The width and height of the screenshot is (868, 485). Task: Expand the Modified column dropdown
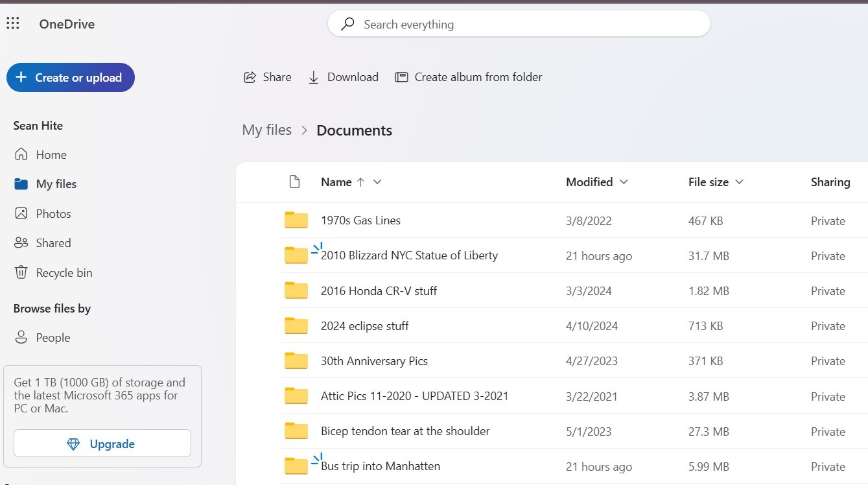[624, 182]
